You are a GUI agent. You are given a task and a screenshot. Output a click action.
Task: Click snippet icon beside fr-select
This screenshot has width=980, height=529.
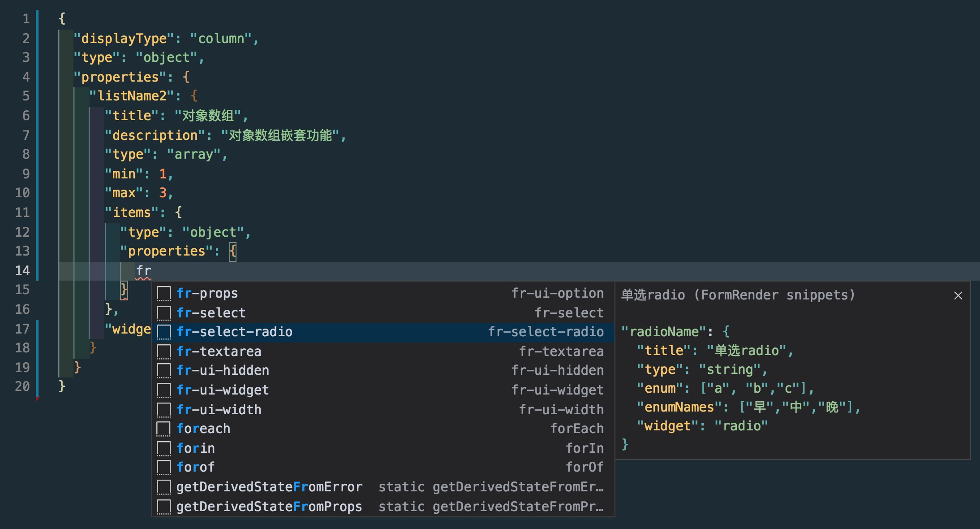click(x=164, y=313)
